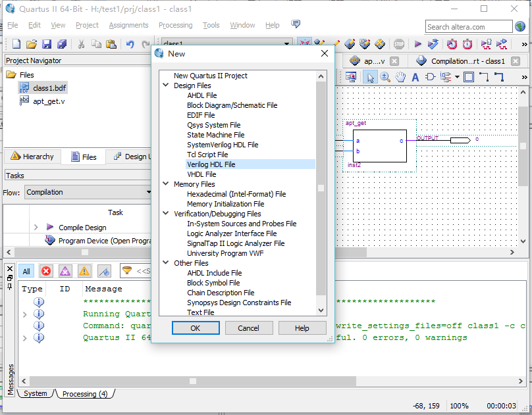
Task: Collapse the Other Files group
Action: (166, 262)
